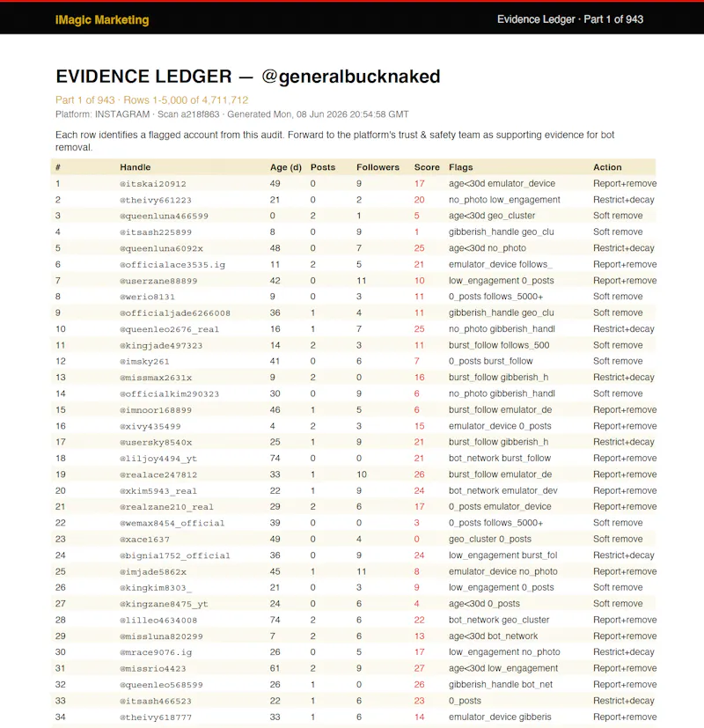704x728 pixels.
Task: Click the Score column header
Action: pos(427,167)
